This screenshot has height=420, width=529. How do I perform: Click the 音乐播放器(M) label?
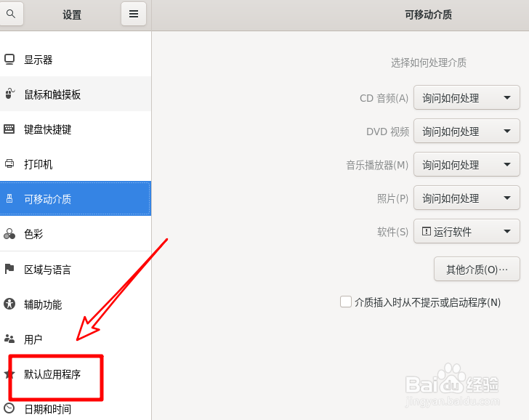pyautogui.click(x=377, y=165)
